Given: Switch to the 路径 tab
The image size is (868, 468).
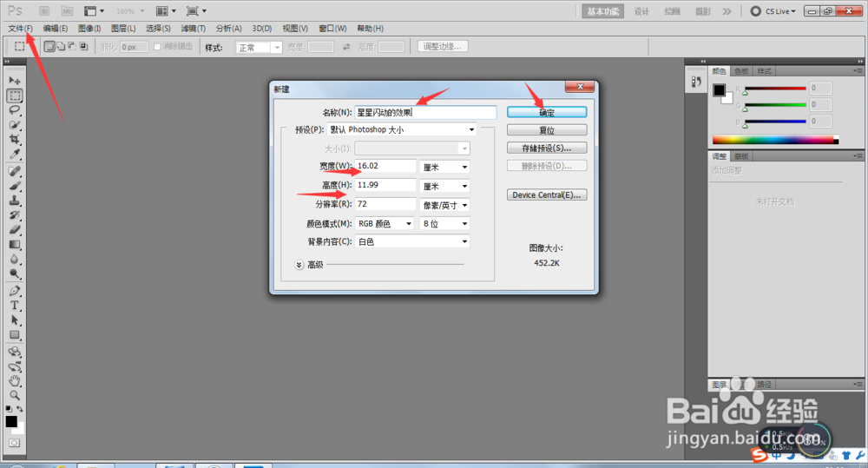Looking at the screenshot, I should [764, 385].
